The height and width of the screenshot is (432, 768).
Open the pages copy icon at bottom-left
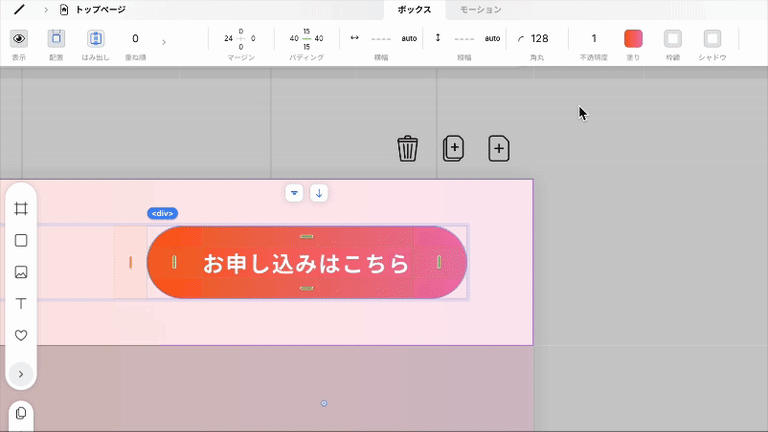tap(21, 413)
